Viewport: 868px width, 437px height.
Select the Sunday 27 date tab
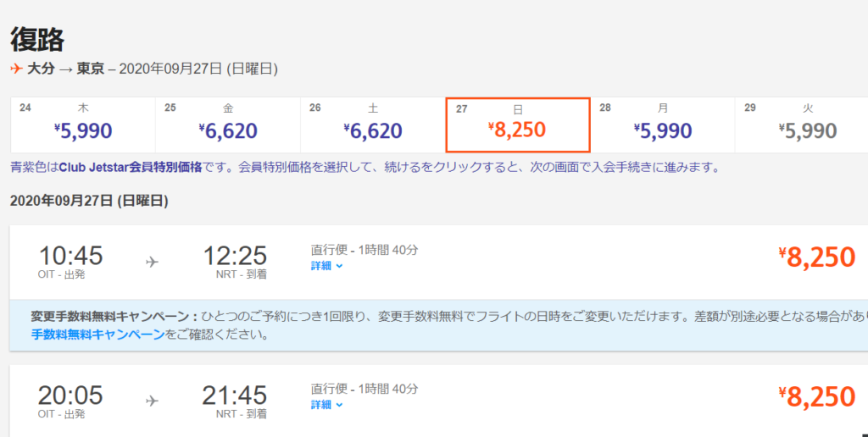tap(517, 123)
